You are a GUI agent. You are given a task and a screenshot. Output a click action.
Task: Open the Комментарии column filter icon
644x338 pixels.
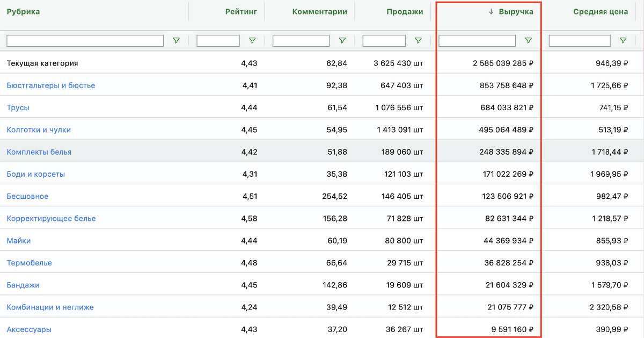coord(342,41)
